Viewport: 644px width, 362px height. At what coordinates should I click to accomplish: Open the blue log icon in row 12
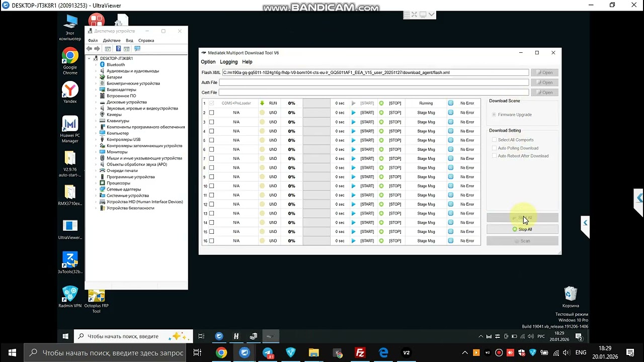[x=450, y=204]
